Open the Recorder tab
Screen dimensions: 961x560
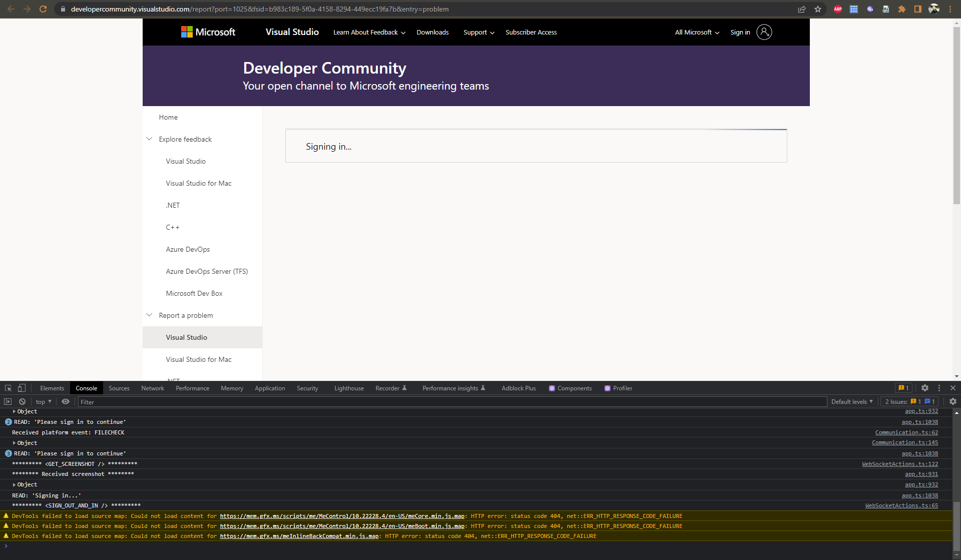pyautogui.click(x=391, y=388)
